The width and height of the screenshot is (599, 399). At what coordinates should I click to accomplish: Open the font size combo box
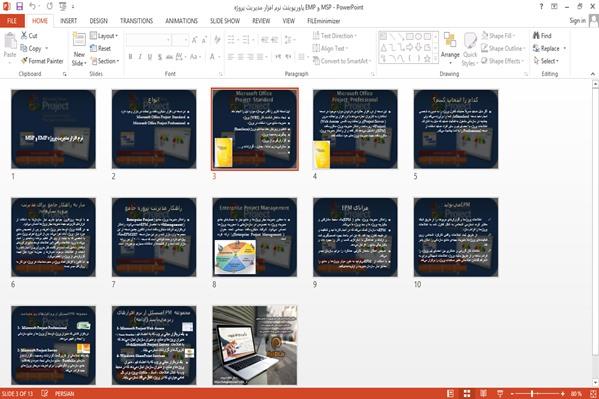(180, 40)
